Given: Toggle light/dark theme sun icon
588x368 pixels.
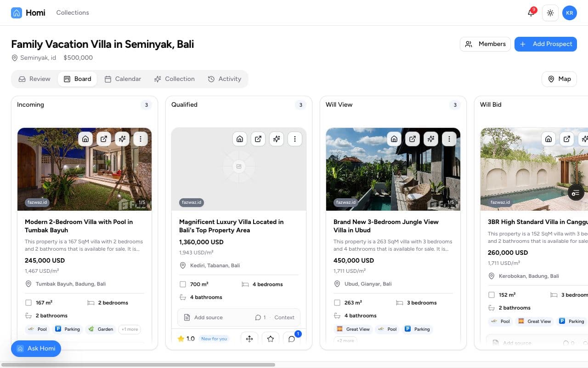Looking at the screenshot, I should click(x=550, y=13).
